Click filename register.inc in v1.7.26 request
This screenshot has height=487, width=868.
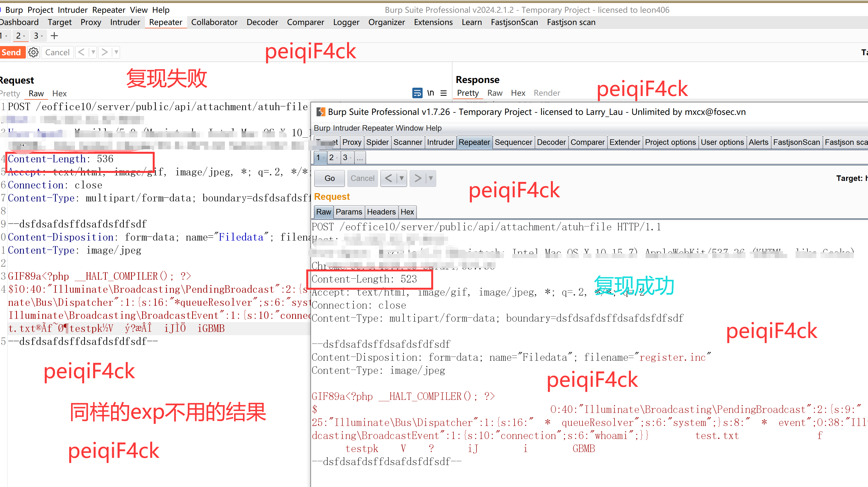(x=673, y=357)
